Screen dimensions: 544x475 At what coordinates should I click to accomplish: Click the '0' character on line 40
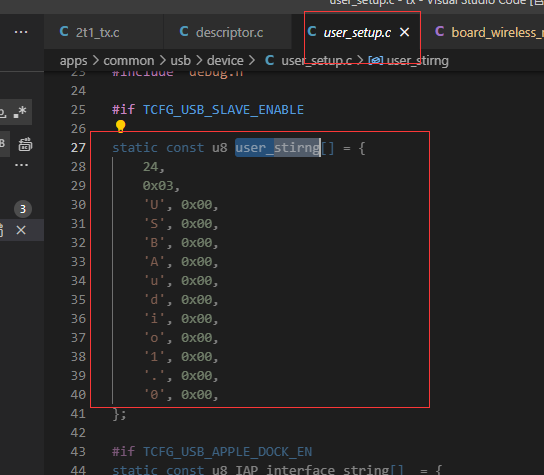[x=154, y=395]
